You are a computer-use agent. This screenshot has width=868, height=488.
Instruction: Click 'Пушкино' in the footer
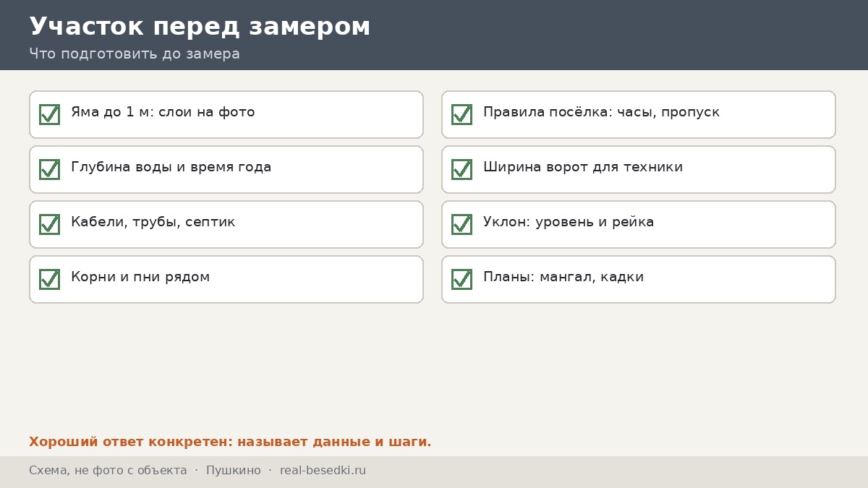tap(234, 471)
